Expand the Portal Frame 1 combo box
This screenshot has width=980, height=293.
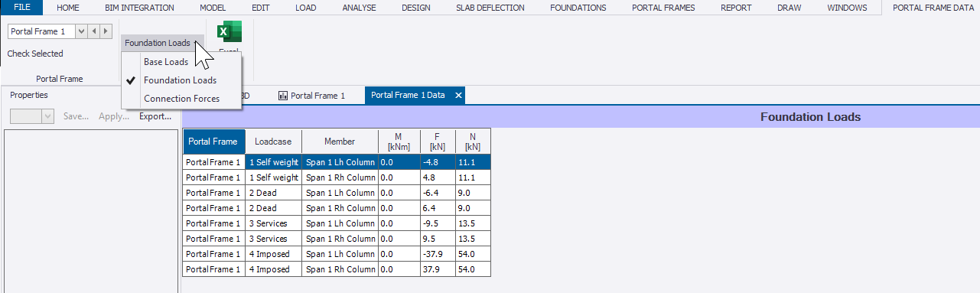click(81, 31)
